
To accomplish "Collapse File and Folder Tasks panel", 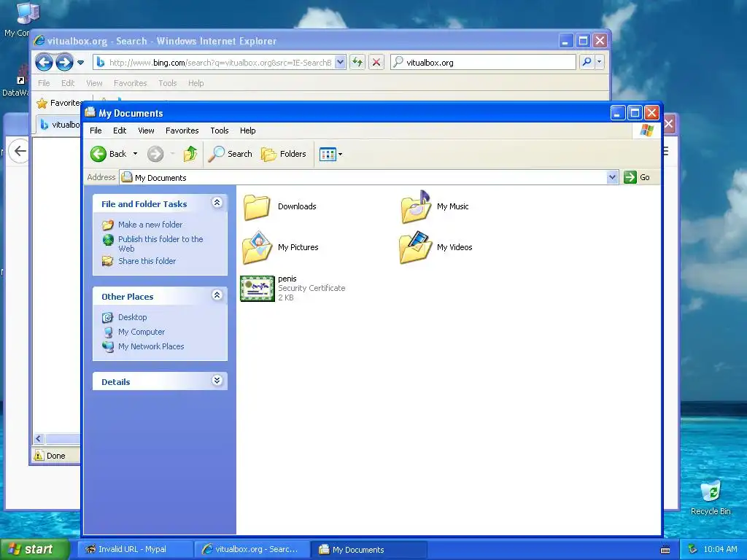I will pyautogui.click(x=217, y=203).
